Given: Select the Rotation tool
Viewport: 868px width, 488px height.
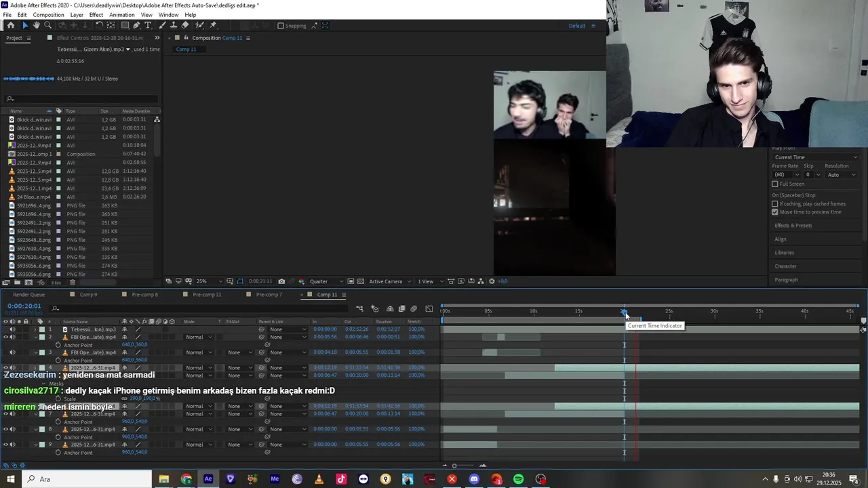Looking at the screenshot, I should pos(100,25).
